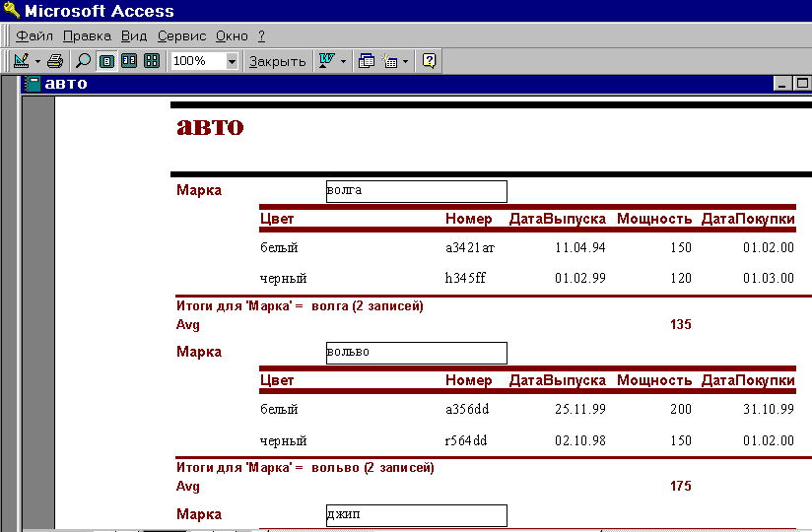Click power value 120

point(681,278)
